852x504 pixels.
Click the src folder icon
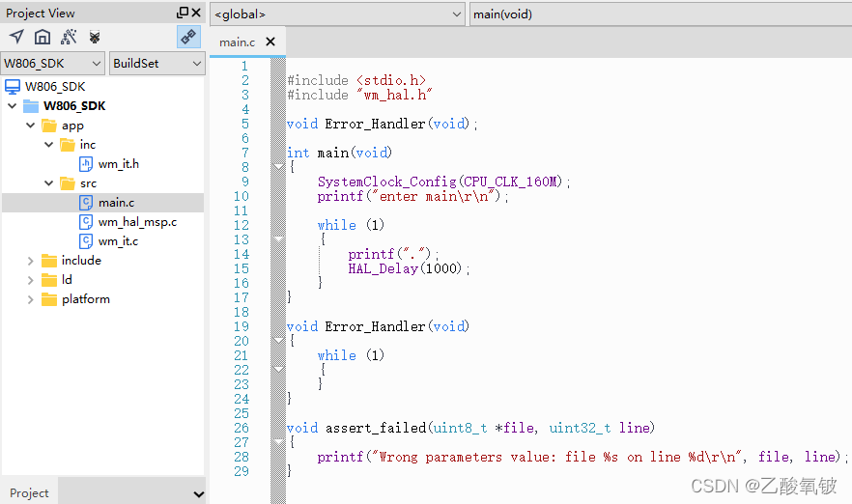tap(68, 183)
